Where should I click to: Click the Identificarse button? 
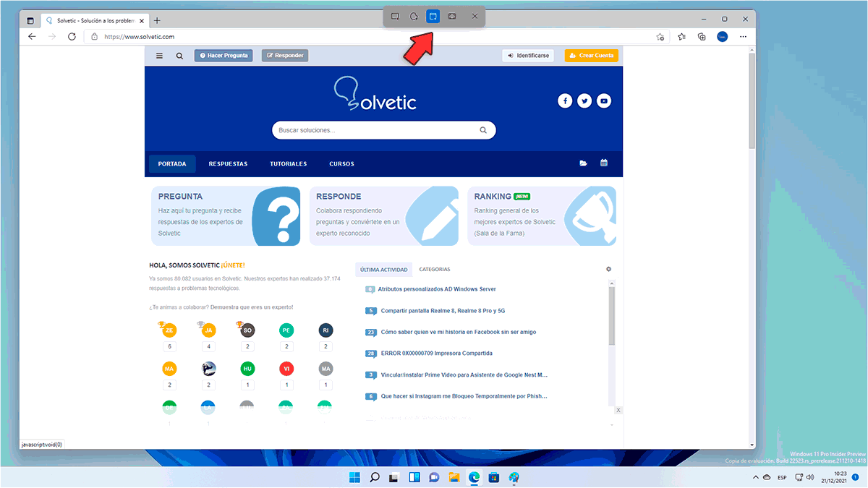tap(528, 55)
